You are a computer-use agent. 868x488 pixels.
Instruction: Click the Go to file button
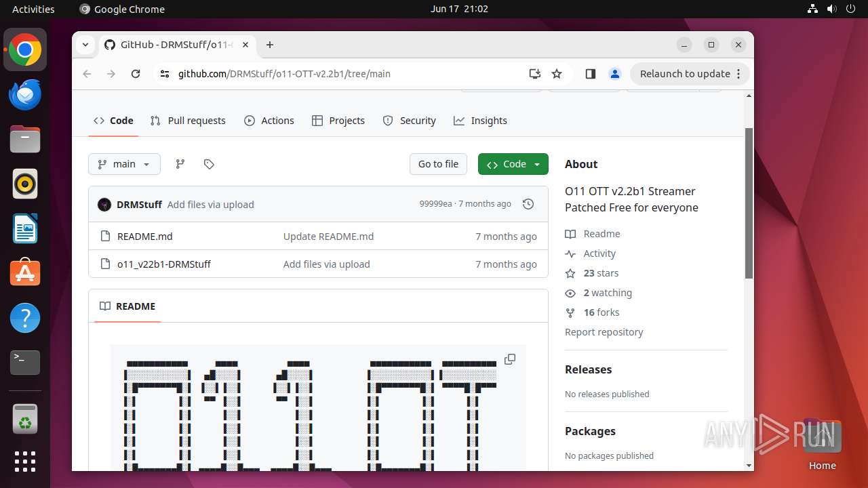coord(438,164)
